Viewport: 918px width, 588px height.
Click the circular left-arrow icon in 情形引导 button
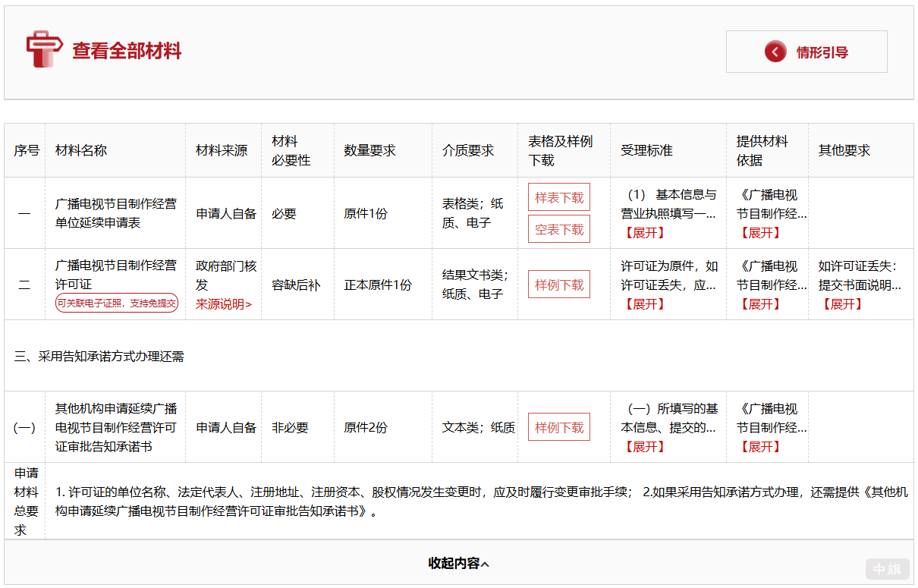(775, 52)
